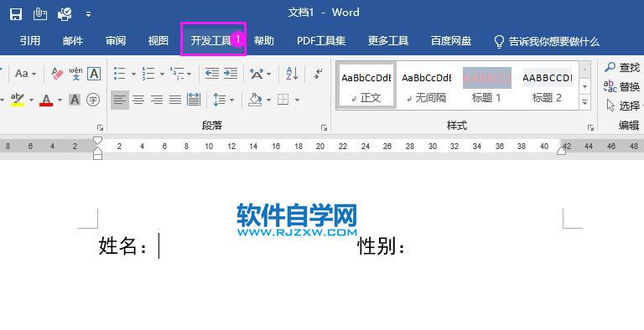Open the Line Spacing dropdown arrow

[x=232, y=100]
